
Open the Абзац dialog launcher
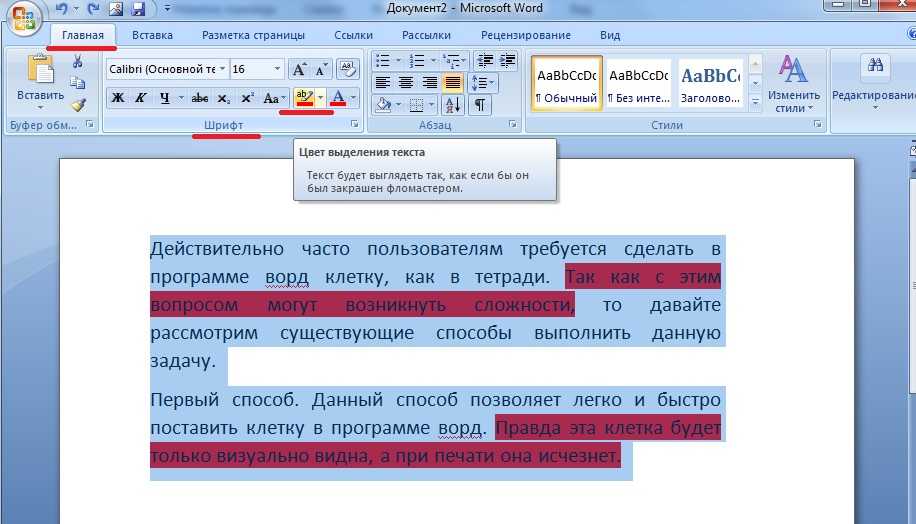click(x=512, y=124)
